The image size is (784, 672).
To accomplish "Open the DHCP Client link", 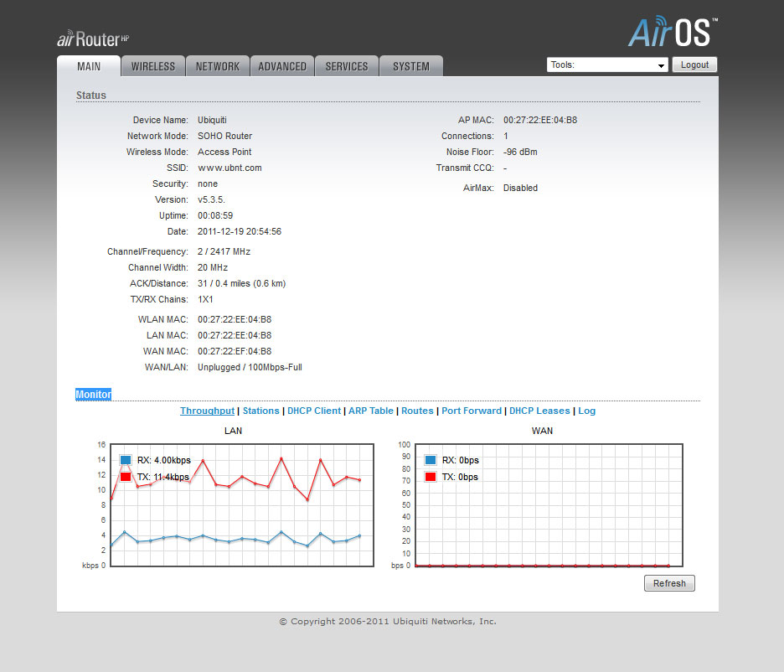I will 314,411.
